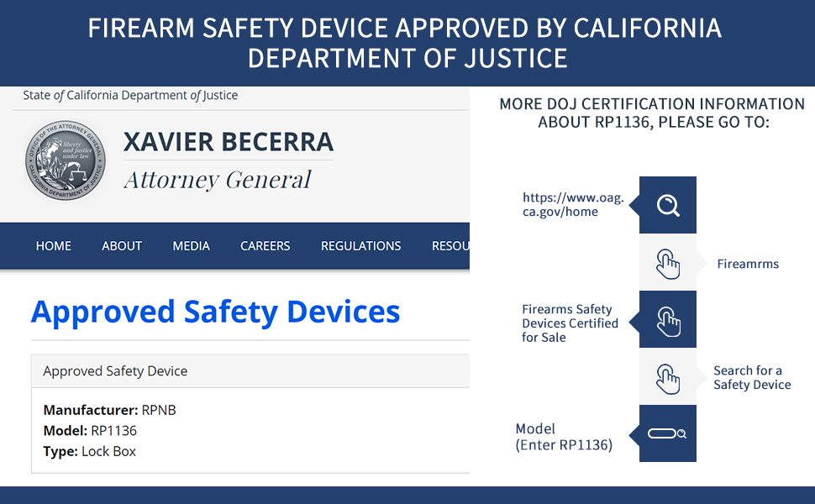The image size is (815, 504).
Task: Select the Fireamrms step label
Action: point(748,264)
